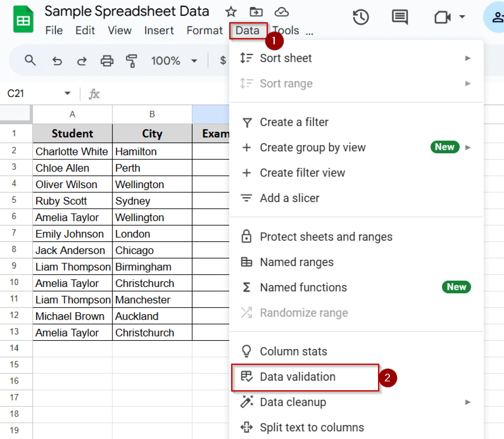Open the comment history panel

400,17
